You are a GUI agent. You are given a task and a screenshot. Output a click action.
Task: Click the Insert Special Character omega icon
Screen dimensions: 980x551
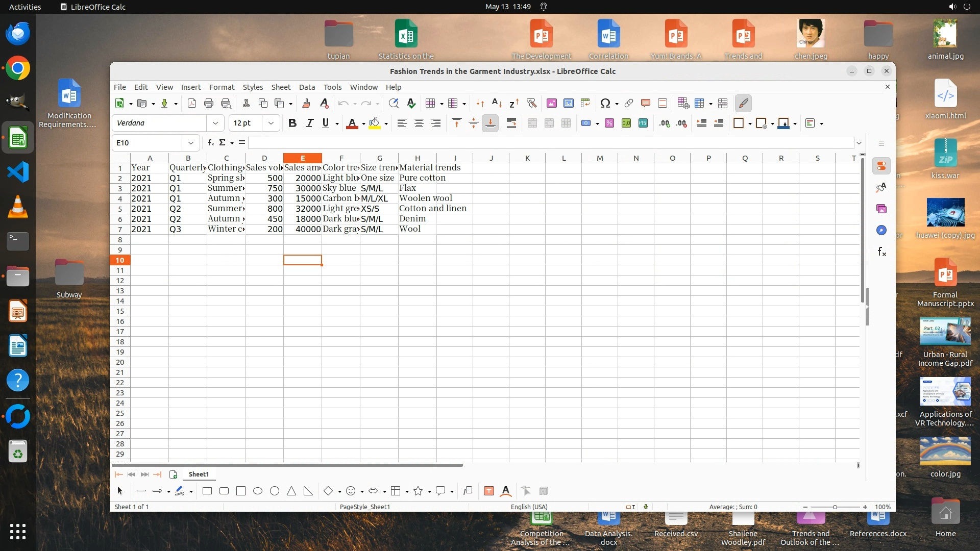pyautogui.click(x=605, y=103)
